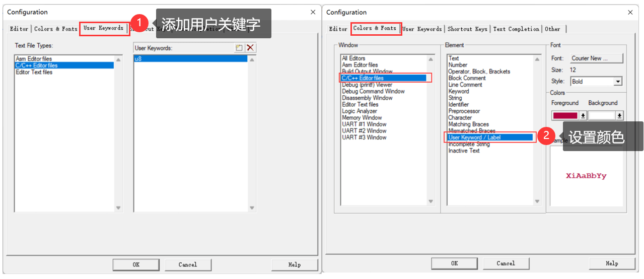The width and height of the screenshot is (644, 279).
Task: Click the New keyword icon above User Keywords list
Action: (x=239, y=48)
